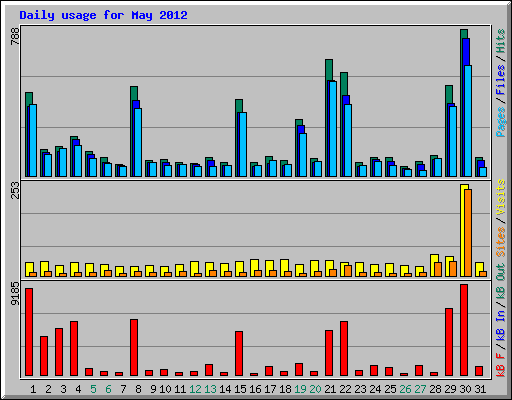The image size is (512, 400).
Task: Click the red kB bar for day 30
Action: (464, 330)
